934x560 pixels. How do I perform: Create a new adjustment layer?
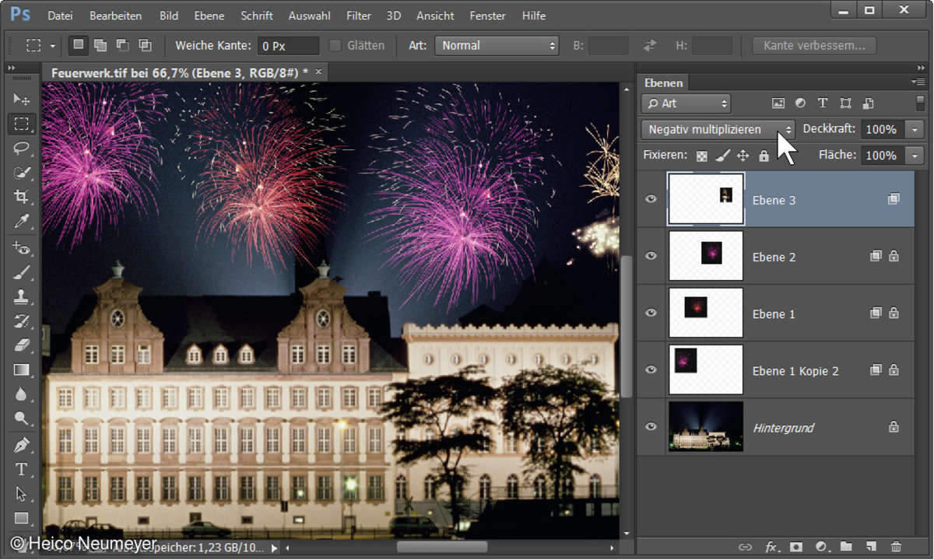[821, 547]
